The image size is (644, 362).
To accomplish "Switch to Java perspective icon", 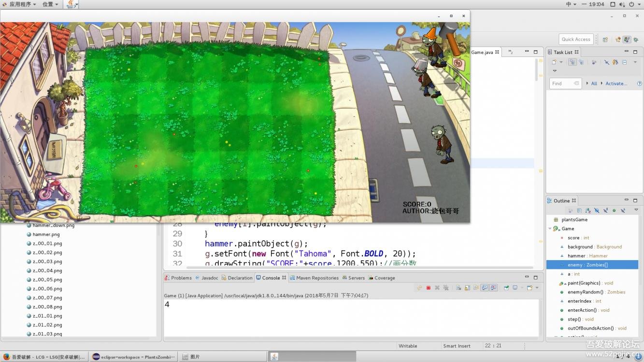I will point(627,40).
